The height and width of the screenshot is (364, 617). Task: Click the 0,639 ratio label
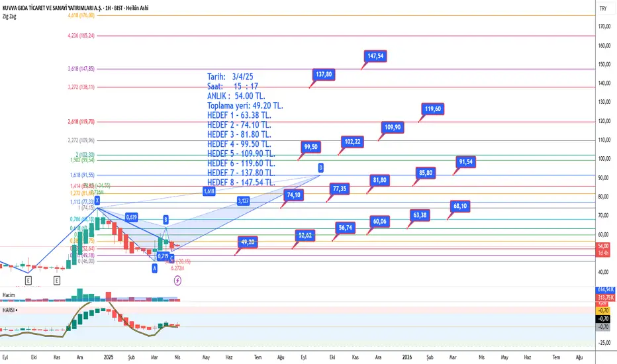coord(132,217)
